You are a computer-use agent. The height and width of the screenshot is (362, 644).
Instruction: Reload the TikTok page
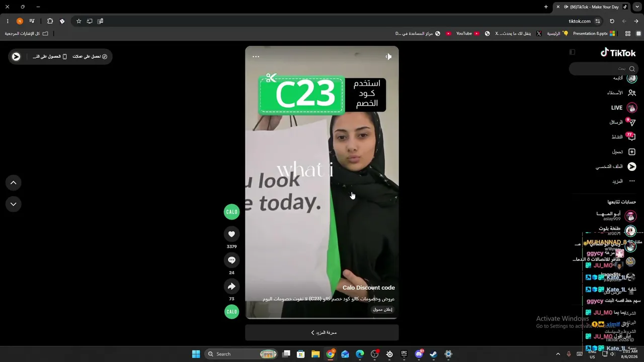point(612,21)
